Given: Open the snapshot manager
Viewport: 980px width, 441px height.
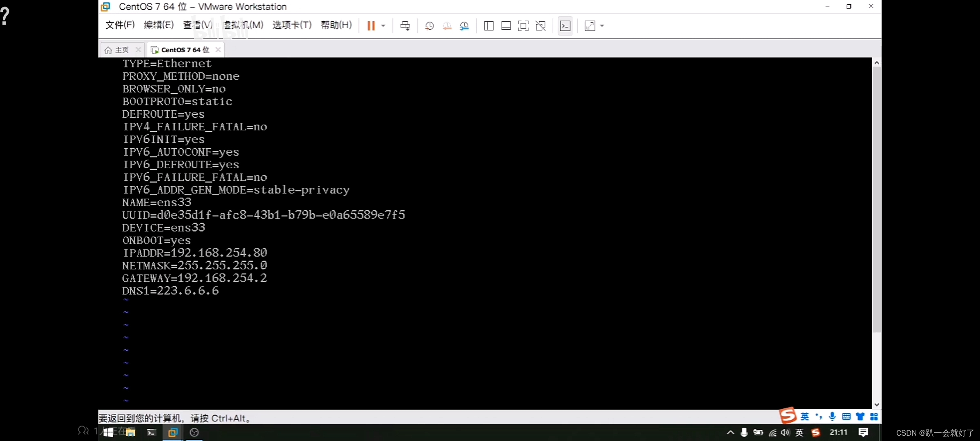Looking at the screenshot, I should pyautogui.click(x=464, y=26).
